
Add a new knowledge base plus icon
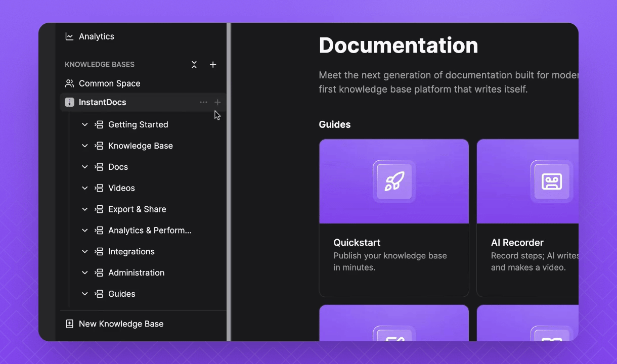213,65
